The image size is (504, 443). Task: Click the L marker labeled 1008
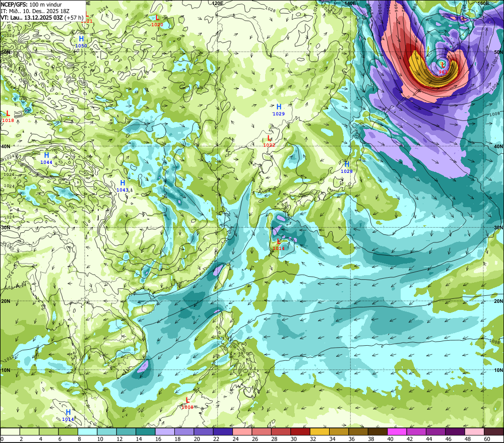[x=187, y=401]
